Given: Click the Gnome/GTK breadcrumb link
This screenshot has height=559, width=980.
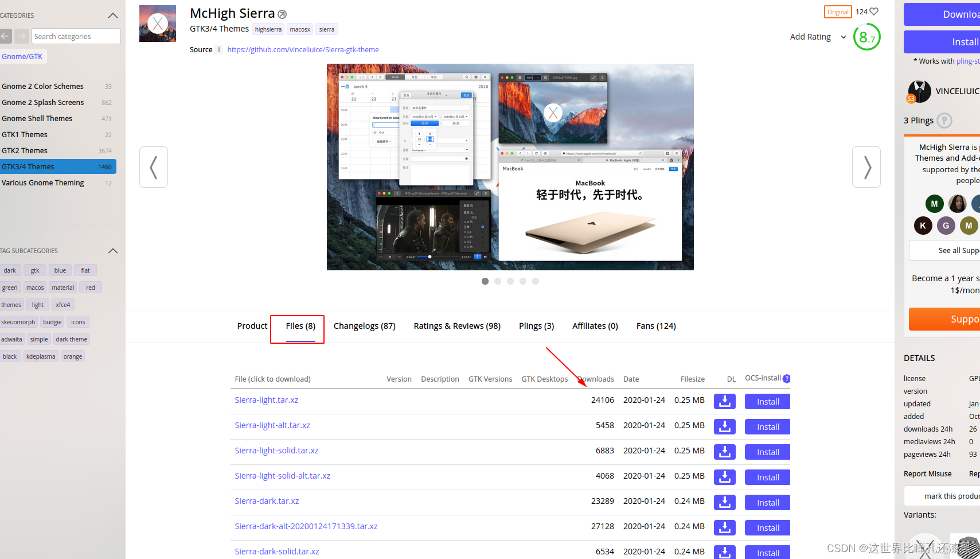Looking at the screenshot, I should pos(22,56).
